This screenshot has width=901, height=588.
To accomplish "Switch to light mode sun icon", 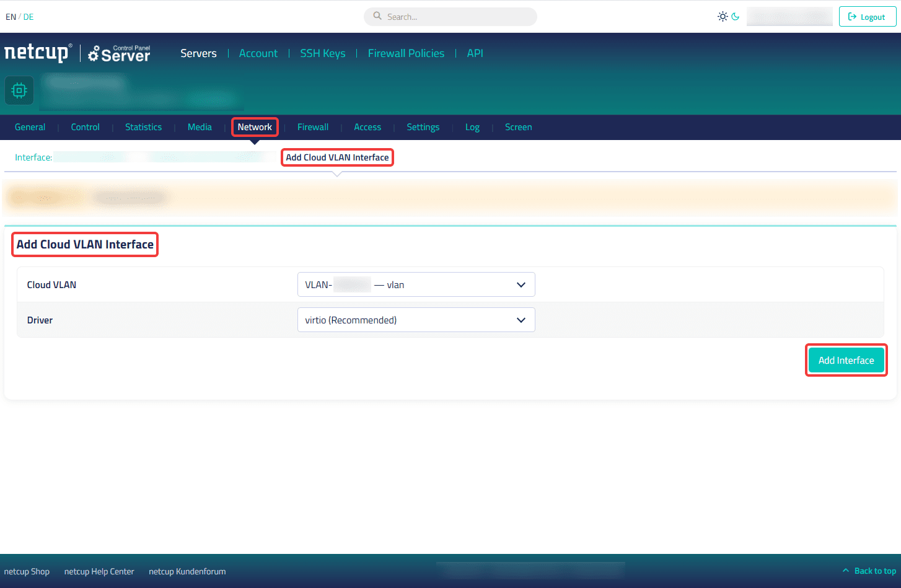I will point(723,17).
